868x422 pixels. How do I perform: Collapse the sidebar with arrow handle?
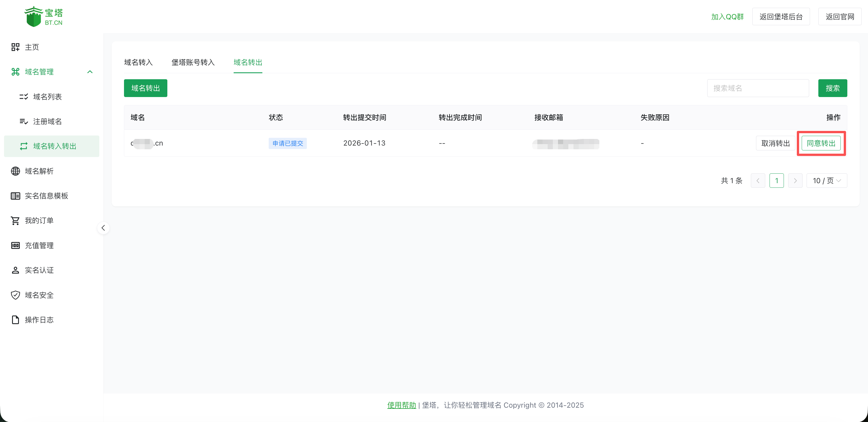103,228
